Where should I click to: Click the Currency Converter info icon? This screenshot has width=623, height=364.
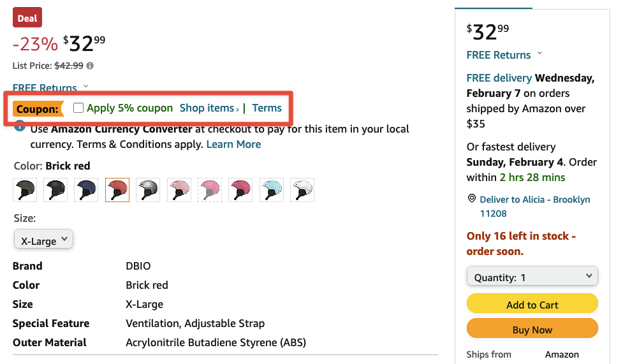(20, 129)
